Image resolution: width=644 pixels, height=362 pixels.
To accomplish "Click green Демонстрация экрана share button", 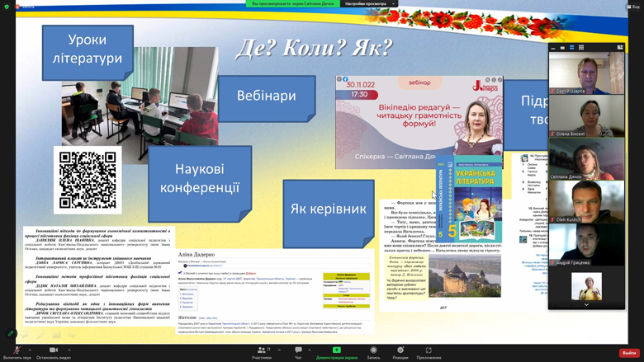I will coord(336,352).
